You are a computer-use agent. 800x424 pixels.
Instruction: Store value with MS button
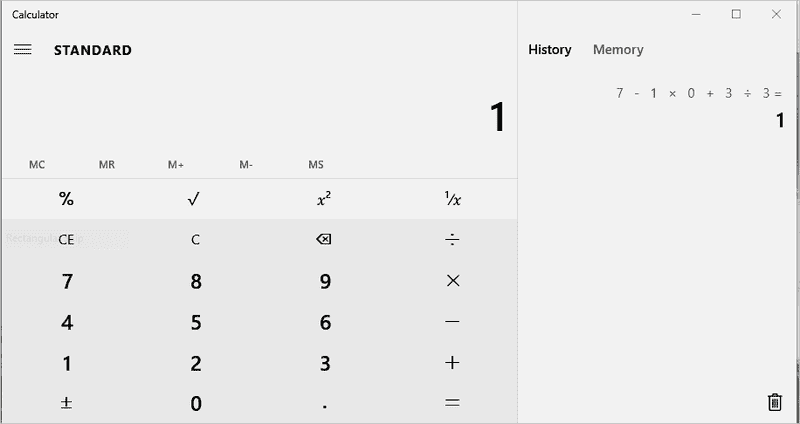316,165
